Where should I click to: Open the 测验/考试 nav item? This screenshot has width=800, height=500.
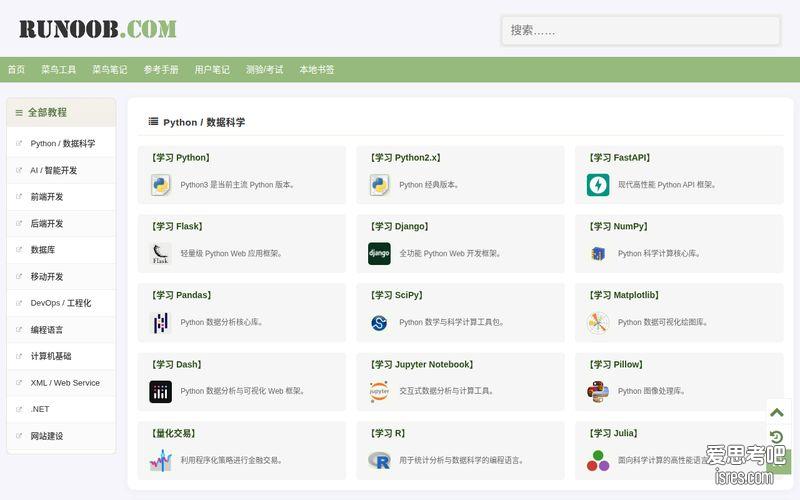(x=264, y=69)
